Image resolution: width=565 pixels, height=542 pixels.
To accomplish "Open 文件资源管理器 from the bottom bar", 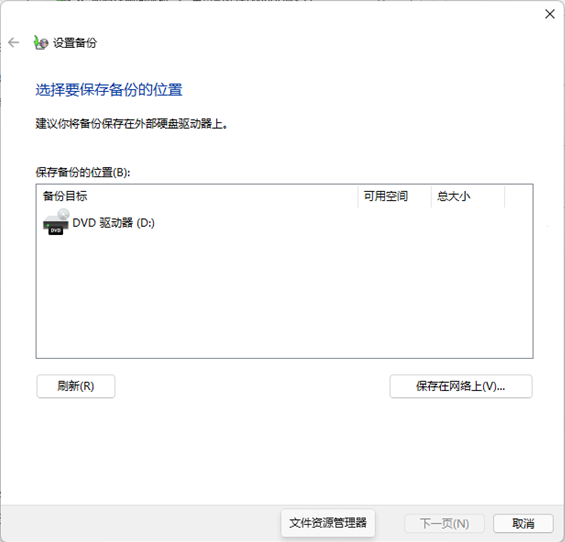I will pyautogui.click(x=328, y=523).
